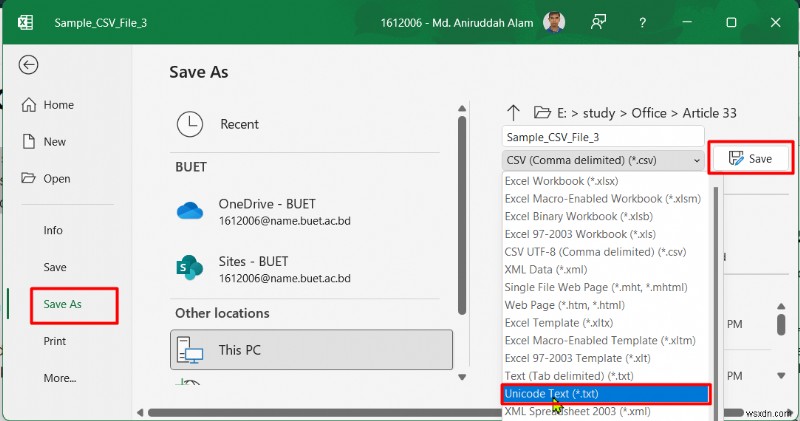
Task: Open More... options in sidebar
Action: [x=60, y=378]
